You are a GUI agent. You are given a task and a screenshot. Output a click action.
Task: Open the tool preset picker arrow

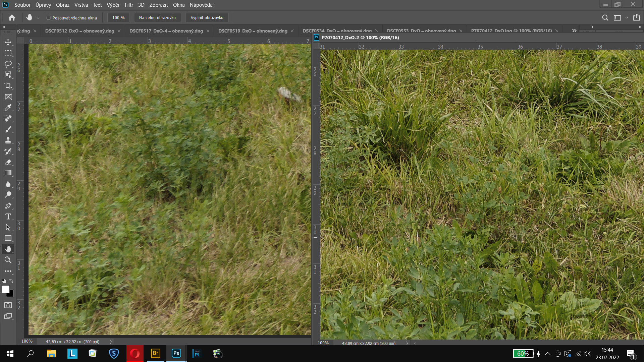pos(38,18)
